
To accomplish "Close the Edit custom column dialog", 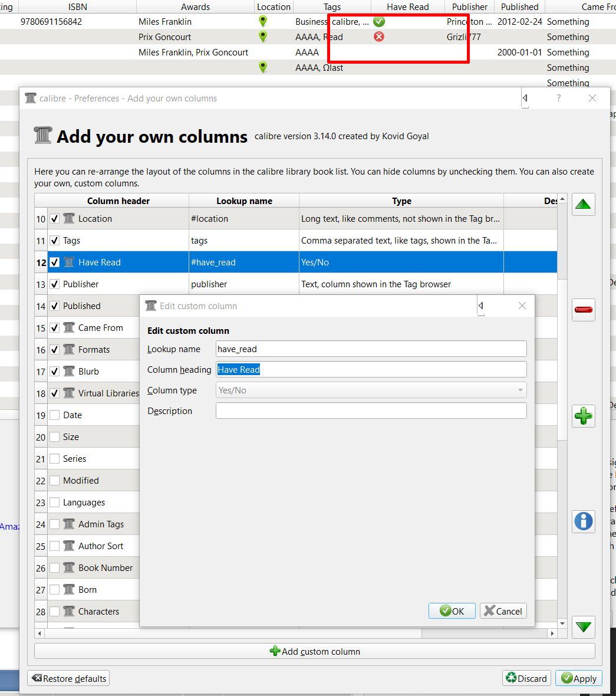I will pyautogui.click(x=522, y=306).
